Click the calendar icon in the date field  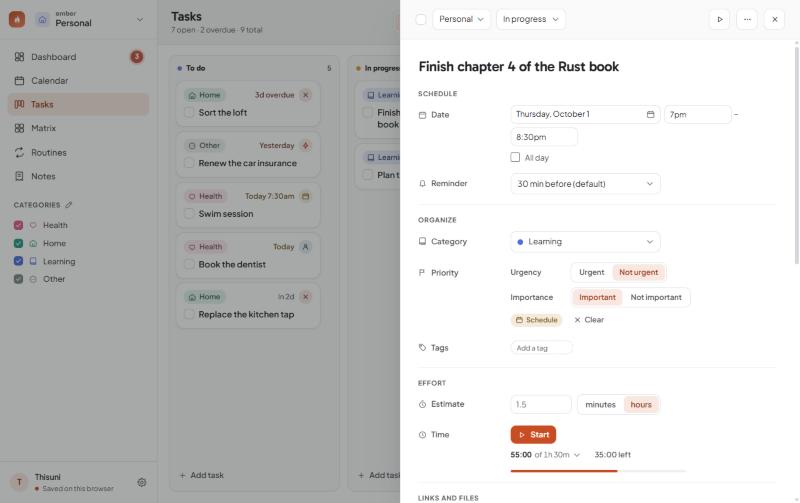(651, 114)
